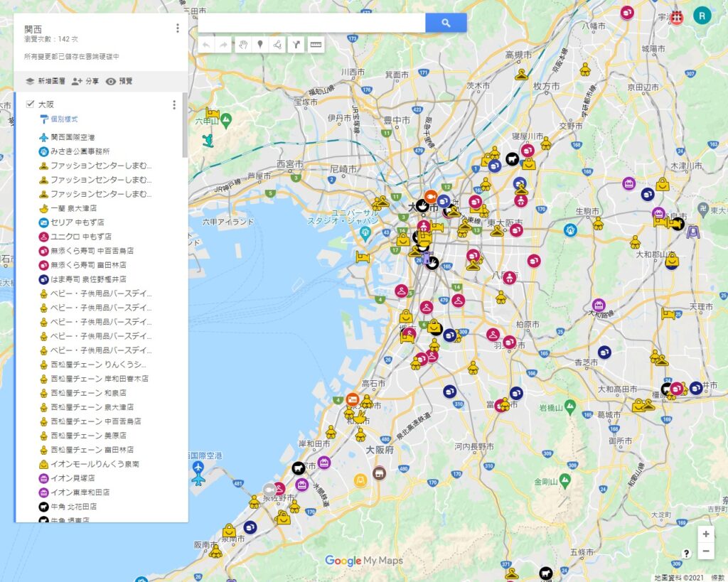Screen dimensions: 728x582
Task: Select 西松屋チェーン 富田林店 in the list
Action: pyautogui.click(x=92, y=450)
